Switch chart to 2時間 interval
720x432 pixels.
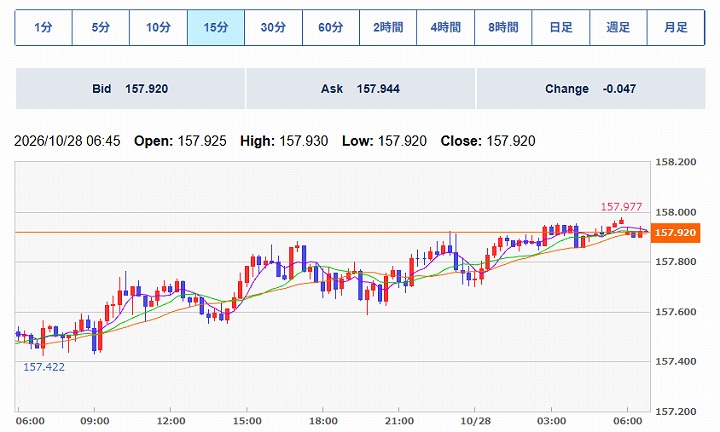point(388,28)
